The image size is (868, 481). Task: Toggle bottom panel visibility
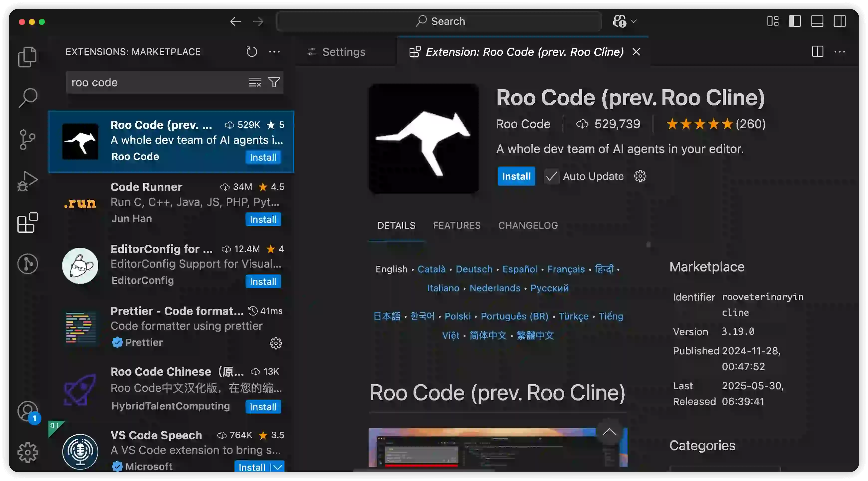[817, 21]
